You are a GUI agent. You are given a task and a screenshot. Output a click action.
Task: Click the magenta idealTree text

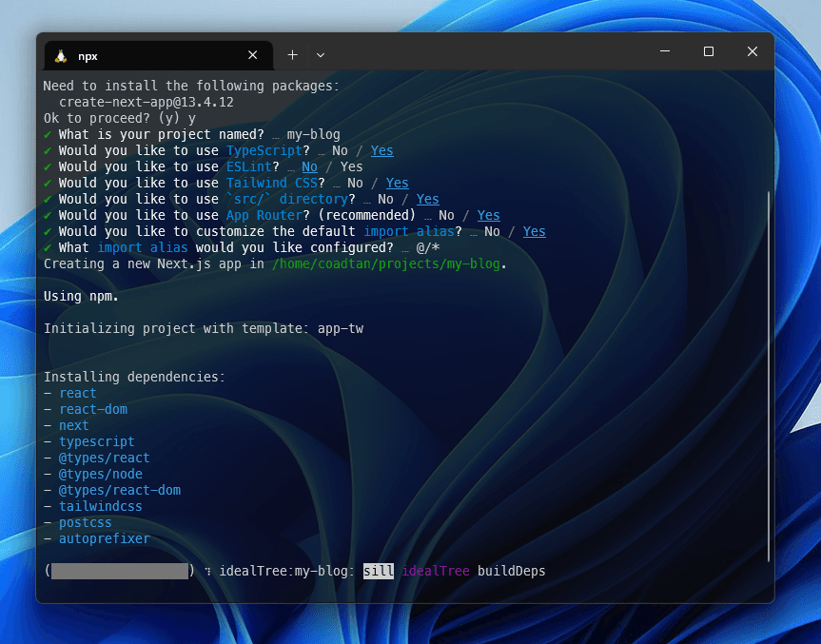pos(435,571)
